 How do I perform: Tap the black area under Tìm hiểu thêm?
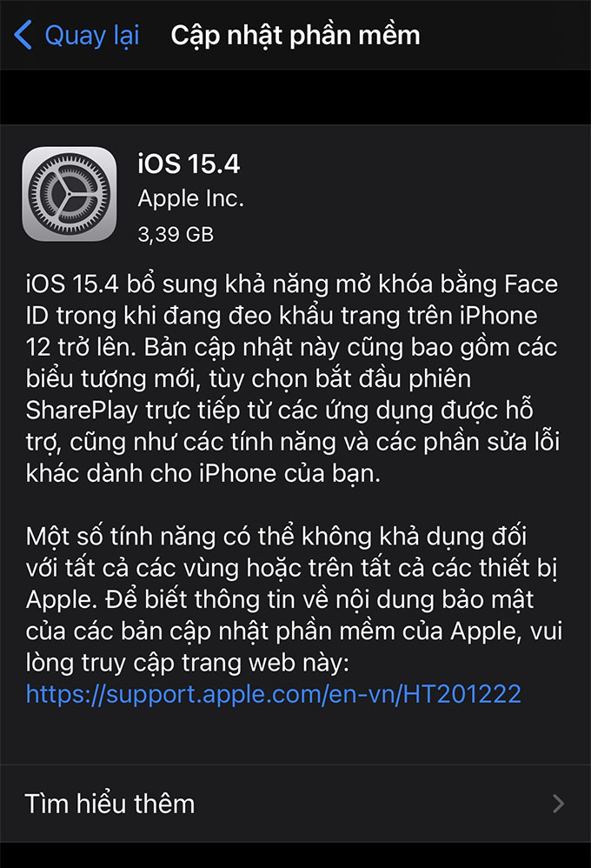click(x=295, y=855)
